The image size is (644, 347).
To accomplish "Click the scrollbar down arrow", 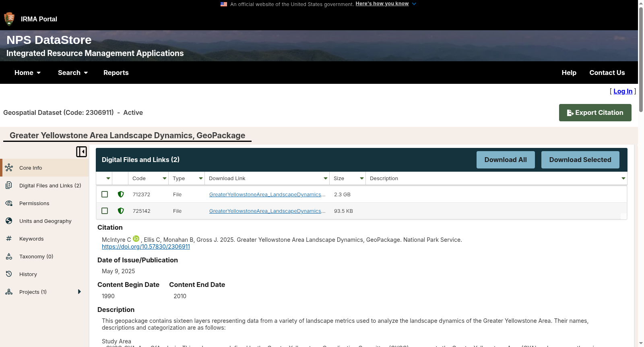I will 641,344.
